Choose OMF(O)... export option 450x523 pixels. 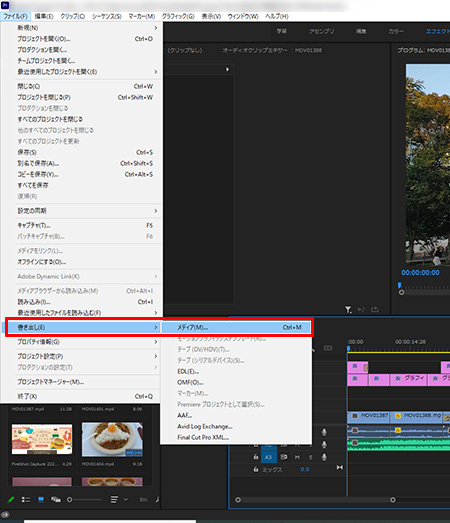pos(236,382)
